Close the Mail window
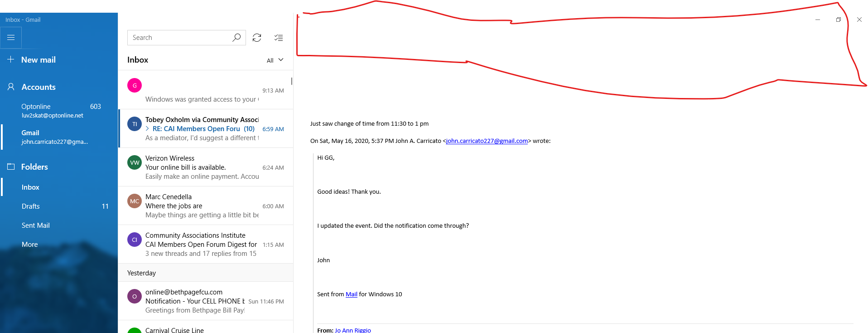This screenshot has height=333, width=868. pos(859,20)
